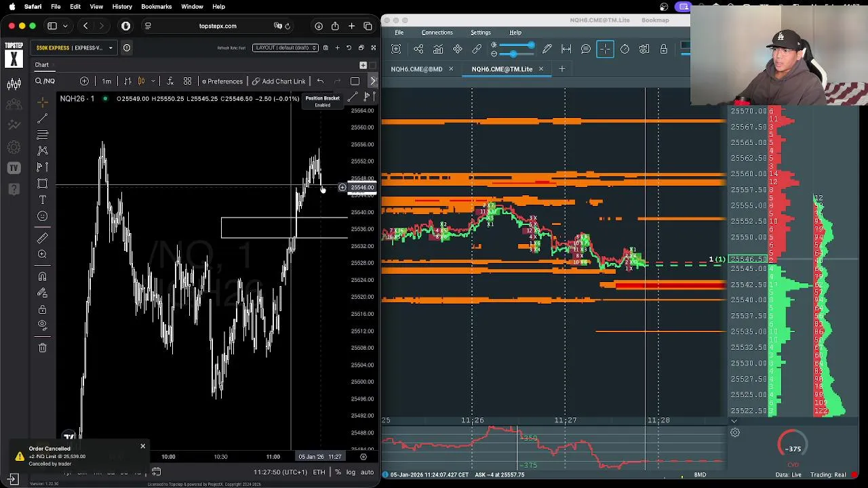Screen dimensions: 868x488
Task: Toggle Bookmap lock icon
Action: (663, 49)
